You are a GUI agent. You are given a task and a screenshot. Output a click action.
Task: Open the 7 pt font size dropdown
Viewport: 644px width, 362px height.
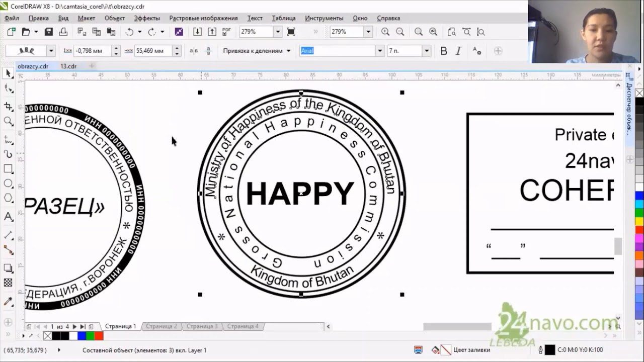(x=427, y=51)
